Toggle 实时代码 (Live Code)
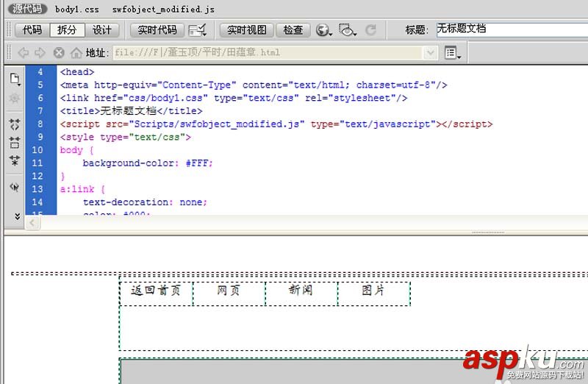588x384 pixels. pyautogui.click(x=157, y=29)
